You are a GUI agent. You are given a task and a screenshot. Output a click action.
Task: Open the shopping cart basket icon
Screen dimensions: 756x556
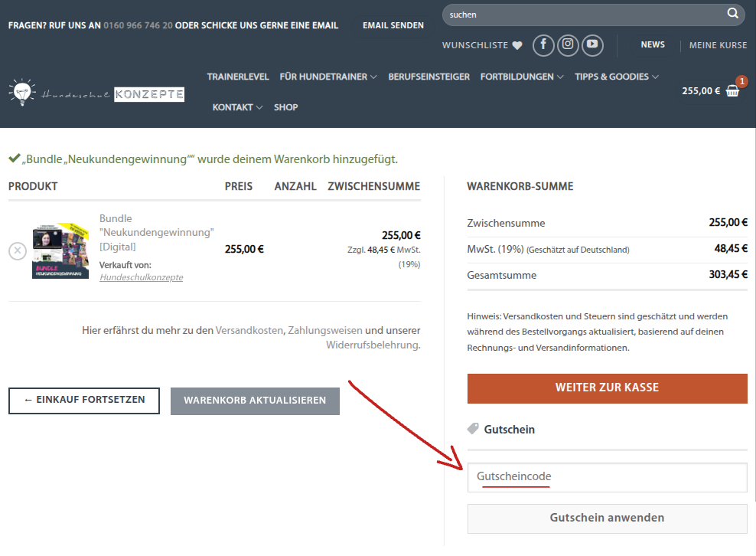tap(732, 91)
